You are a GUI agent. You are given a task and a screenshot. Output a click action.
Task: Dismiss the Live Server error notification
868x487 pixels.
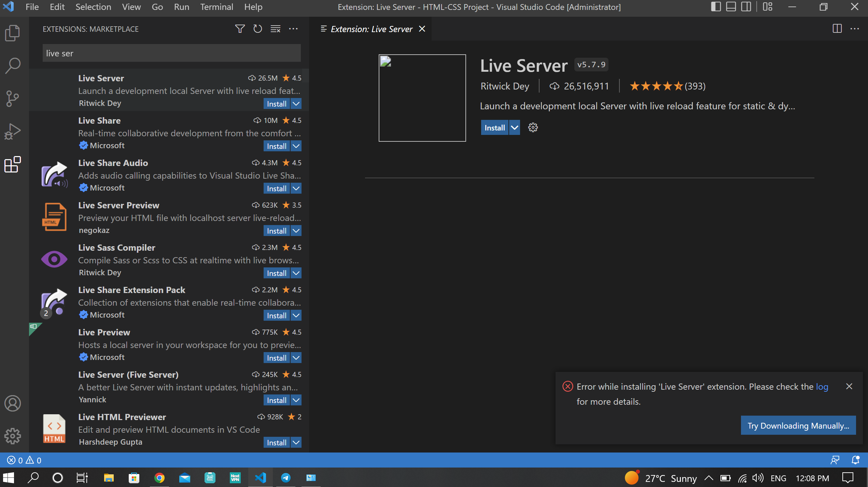849,386
